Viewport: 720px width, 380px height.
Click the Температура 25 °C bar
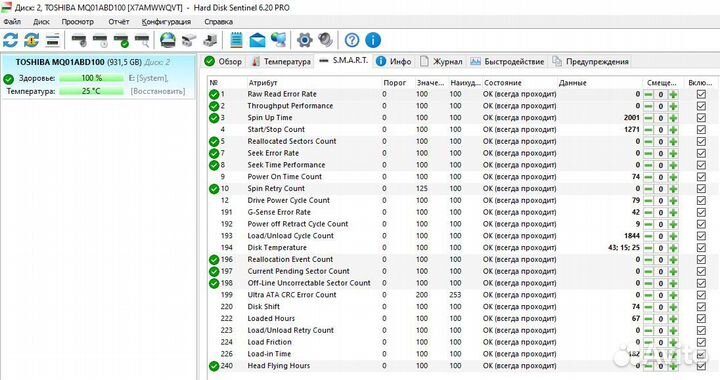point(91,91)
